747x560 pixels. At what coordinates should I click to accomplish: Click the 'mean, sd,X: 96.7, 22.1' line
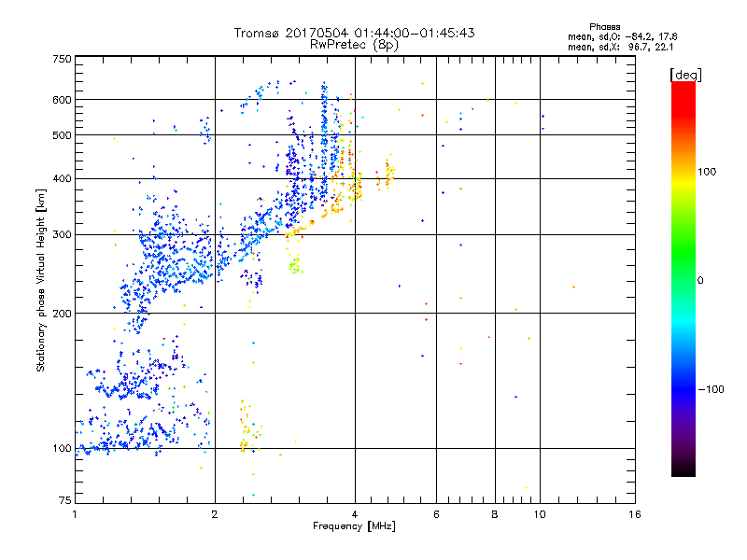(x=620, y=47)
